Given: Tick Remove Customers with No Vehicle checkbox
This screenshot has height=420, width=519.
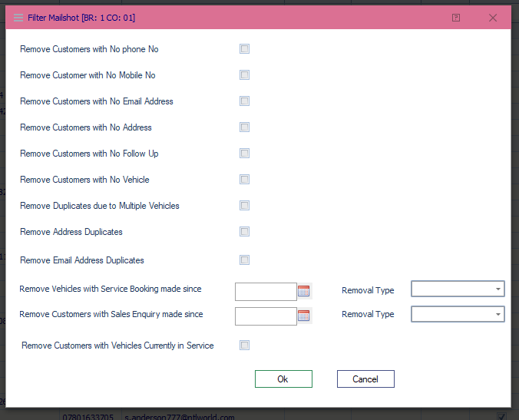Looking at the screenshot, I should tap(244, 180).
